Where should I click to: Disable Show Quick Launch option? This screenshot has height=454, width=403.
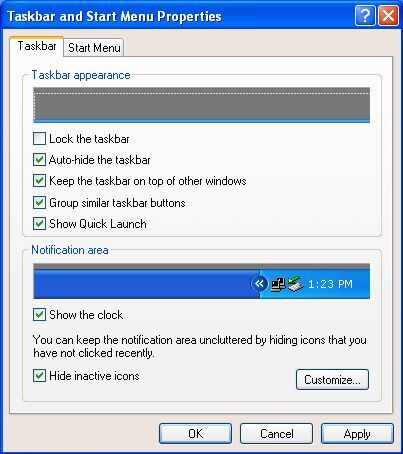(39, 224)
